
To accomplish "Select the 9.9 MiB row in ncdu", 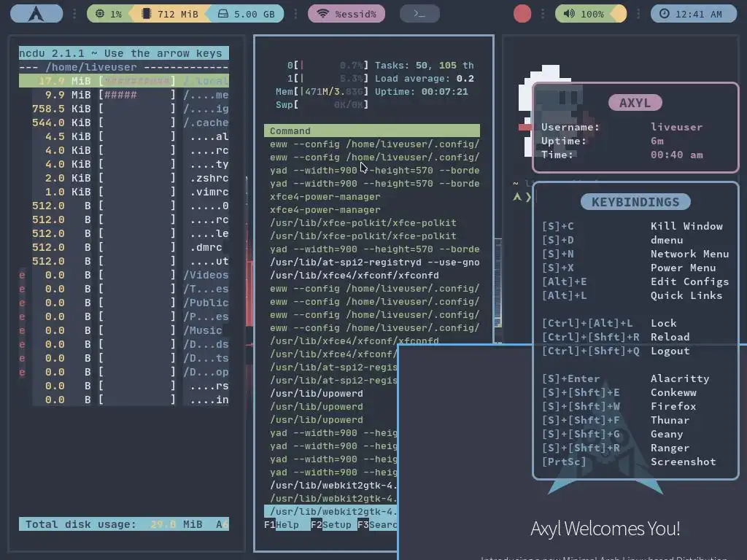I will click(124, 95).
